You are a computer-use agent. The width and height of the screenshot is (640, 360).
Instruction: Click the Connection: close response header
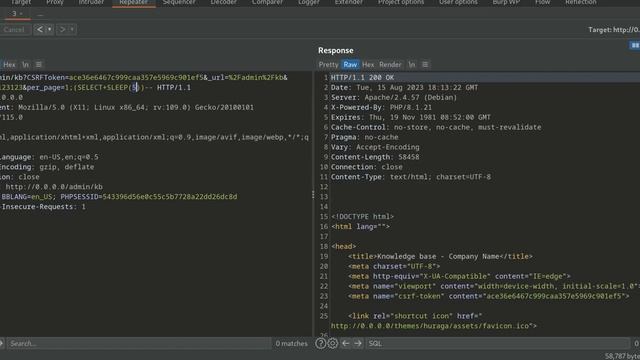click(x=367, y=167)
